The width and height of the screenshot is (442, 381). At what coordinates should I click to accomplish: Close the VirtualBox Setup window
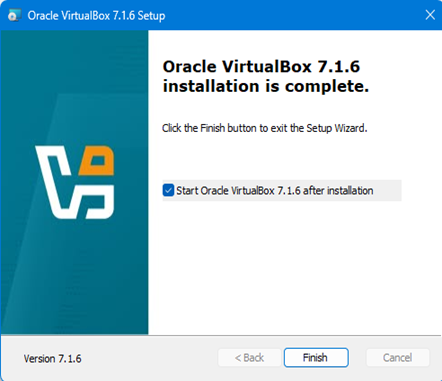(430, 15)
